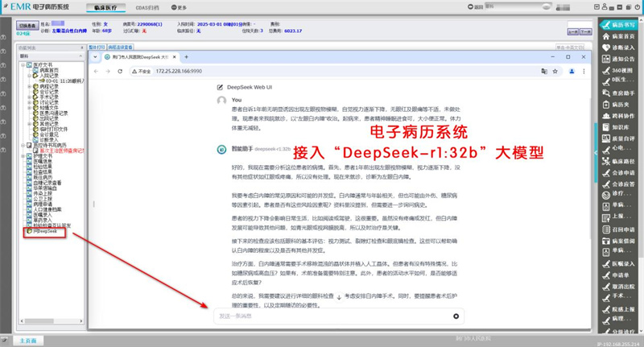Open a new browser tab with plus
644x347 pixels.
pos(186,57)
